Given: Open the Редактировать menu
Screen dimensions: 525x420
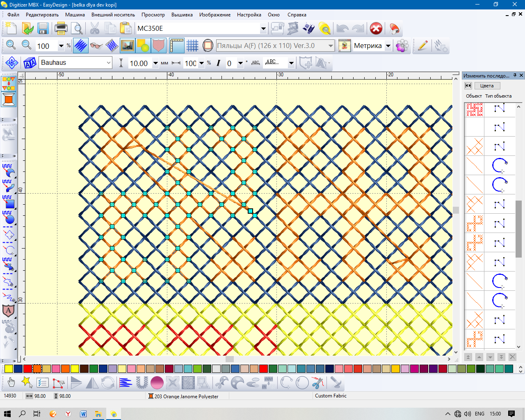Looking at the screenshot, I should point(42,15).
